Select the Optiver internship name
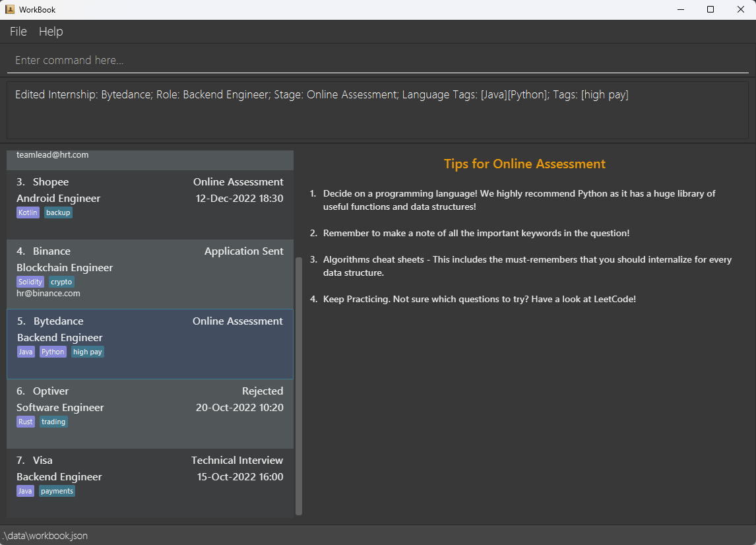Viewport: 756px width, 545px height. coord(51,391)
